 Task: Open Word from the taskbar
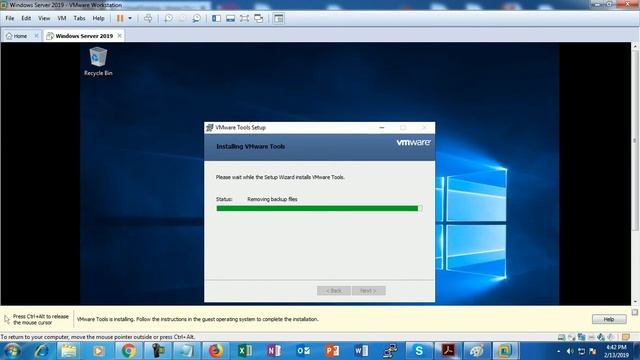pyautogui.click(x=361, y=351)
